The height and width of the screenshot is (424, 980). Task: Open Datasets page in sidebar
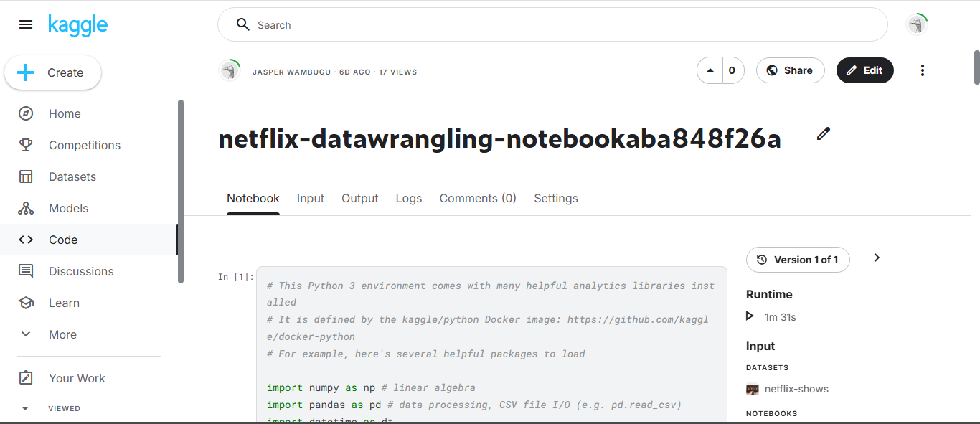click(x=72, y=176)
